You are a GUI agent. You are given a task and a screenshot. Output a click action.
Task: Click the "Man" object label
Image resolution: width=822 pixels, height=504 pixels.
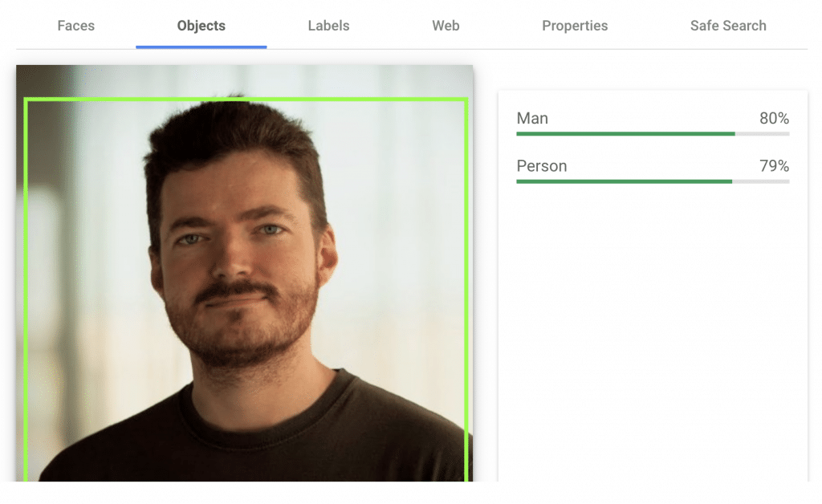tap(532, 119)
